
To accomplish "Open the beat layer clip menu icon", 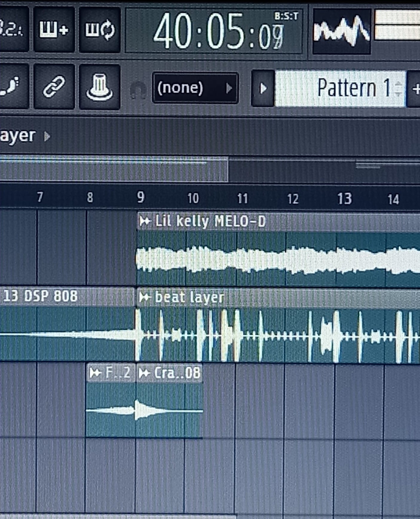I will (x=145, y=297).
